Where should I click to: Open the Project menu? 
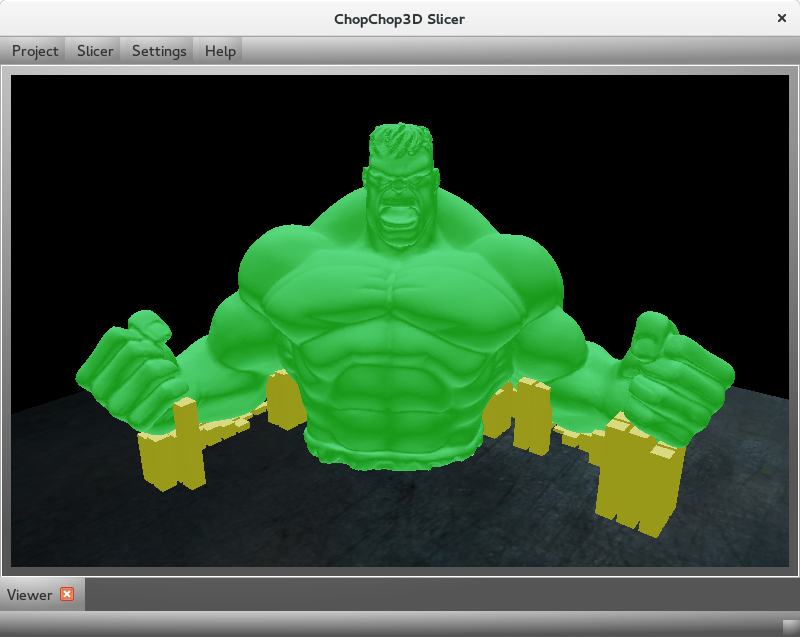click(x=35, y=51)
